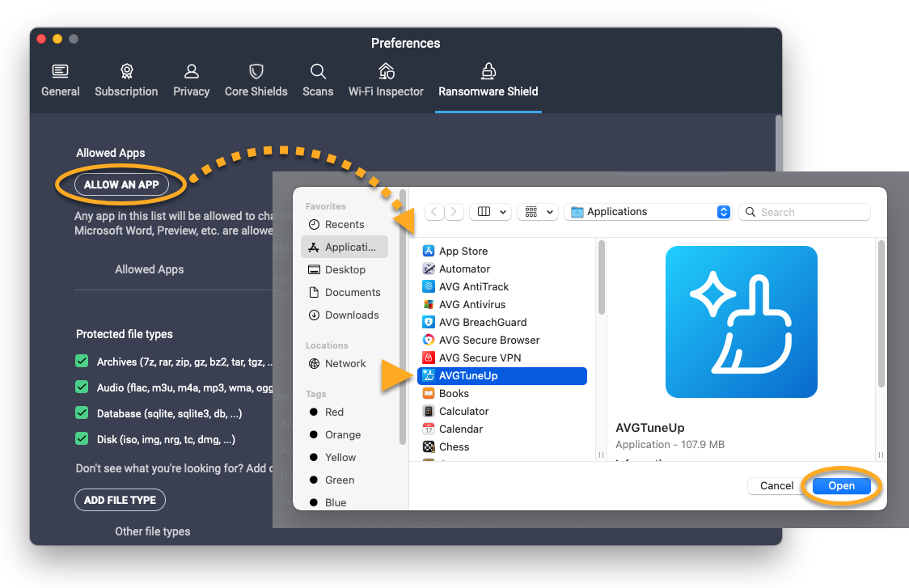Select the Wi-Fi Inspector icon
The width and height of the screenshot is (909, 588).
pos(386,71)
